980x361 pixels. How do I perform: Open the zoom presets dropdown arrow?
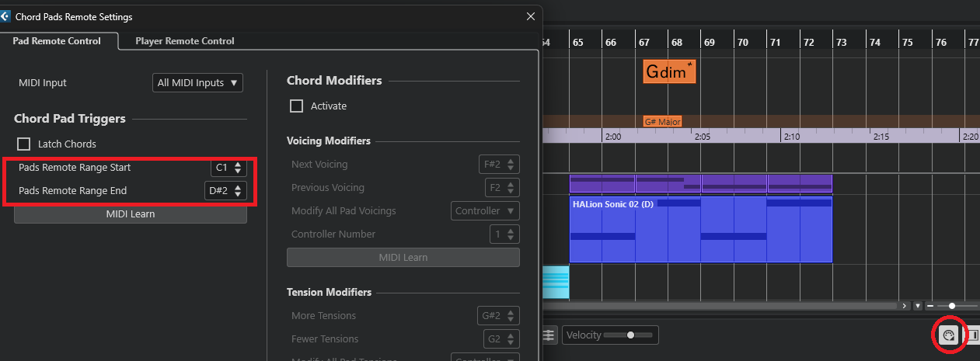click(918, 306)
